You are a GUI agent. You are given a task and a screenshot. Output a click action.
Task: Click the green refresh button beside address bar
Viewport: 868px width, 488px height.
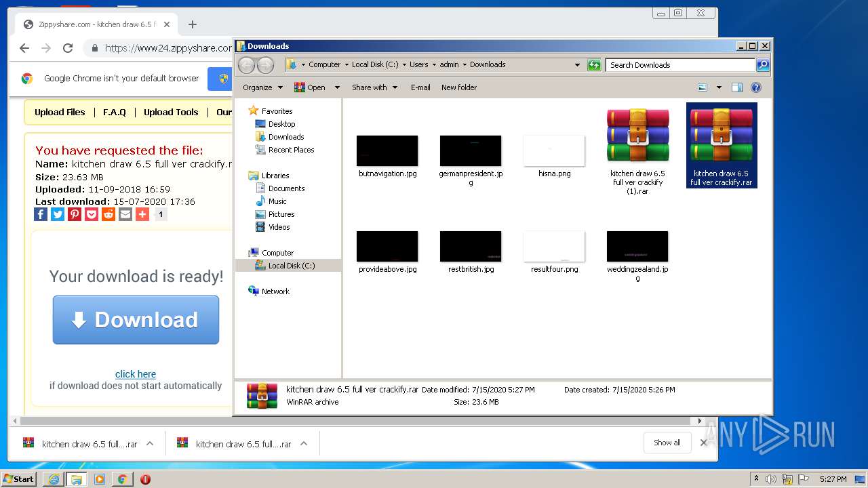tap(594, 65)
